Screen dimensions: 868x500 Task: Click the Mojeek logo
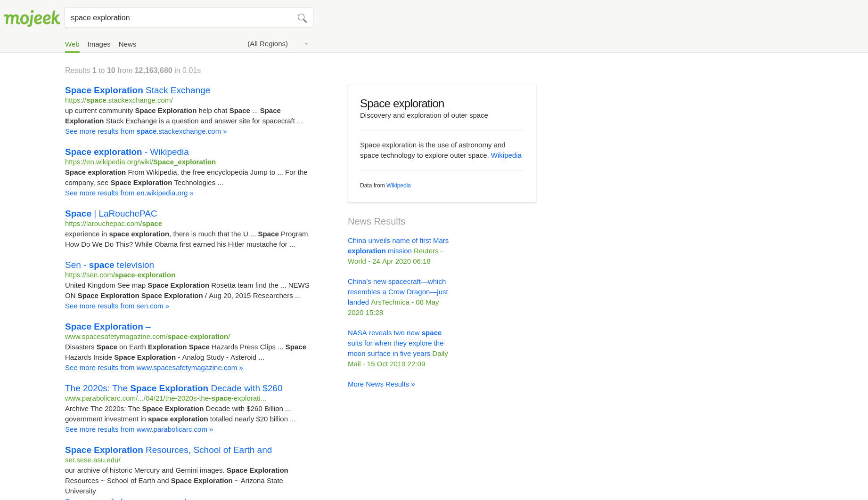32,18
